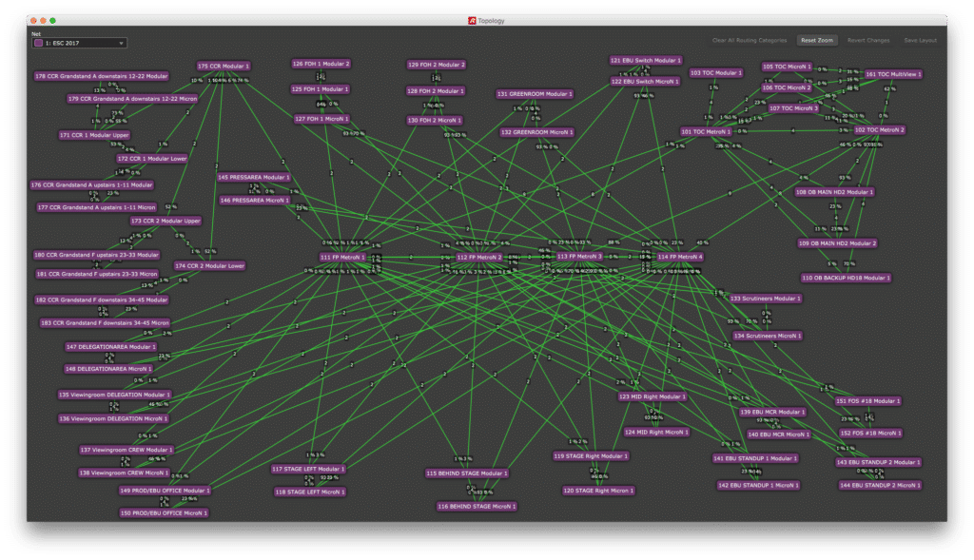Click the 145 PRESSAREA Modular 1 node
974x560 pixels.
coord(254,177)
